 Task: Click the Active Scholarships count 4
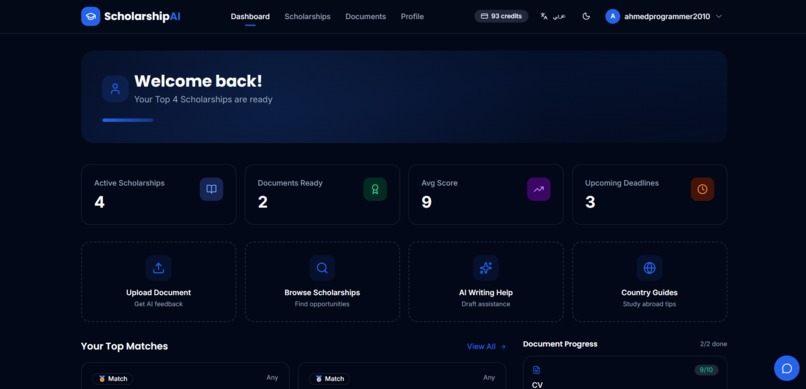(99, 202)
